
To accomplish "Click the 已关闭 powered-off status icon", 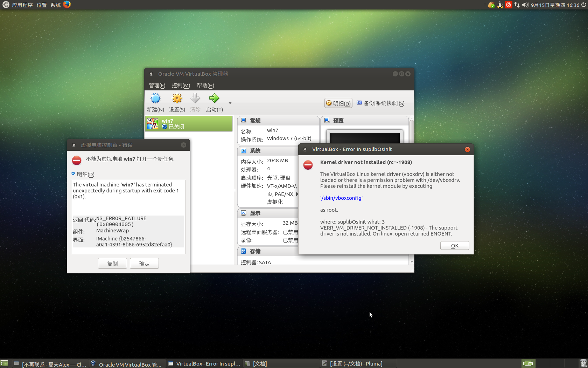I will (x=164, y=127).
